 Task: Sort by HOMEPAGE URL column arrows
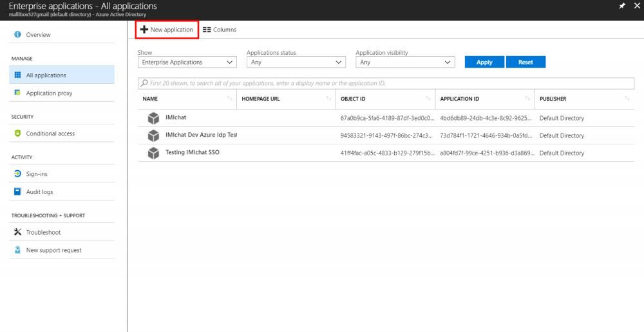click(x=328, y=99)
